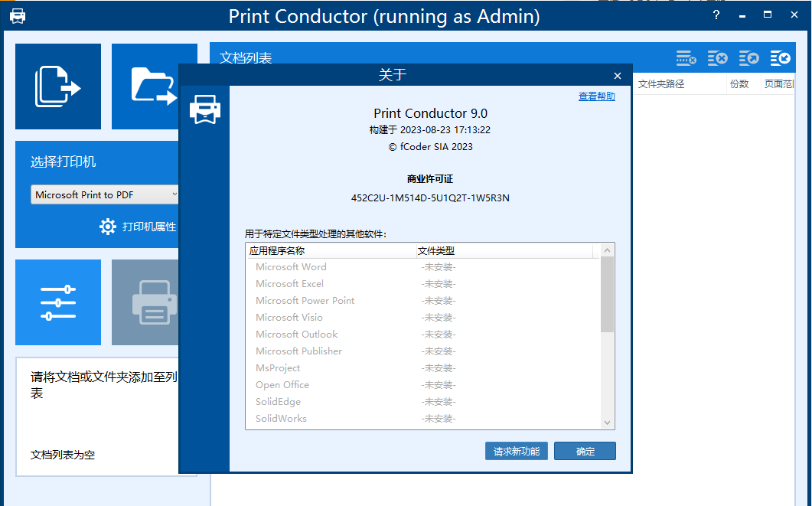Maximize the Print Conductor window
This screenshot has width=812, height=506.
pyautogui.click(x=768, y=15)
